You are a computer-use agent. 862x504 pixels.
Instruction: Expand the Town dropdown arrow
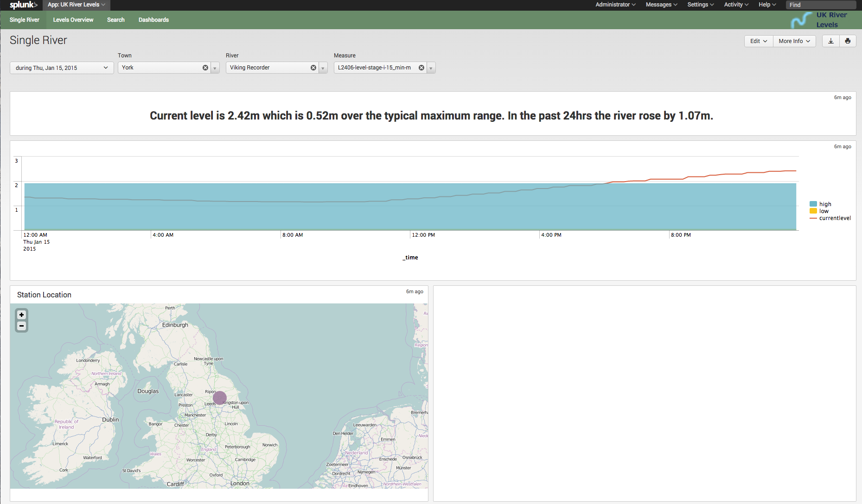tap(215, 68)
